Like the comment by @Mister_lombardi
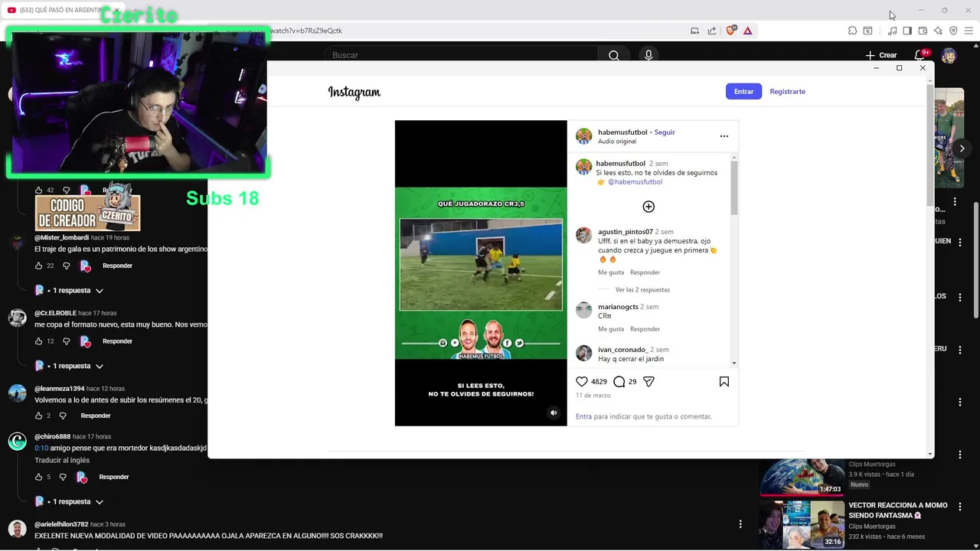980x551 pixels. [39, 266]
